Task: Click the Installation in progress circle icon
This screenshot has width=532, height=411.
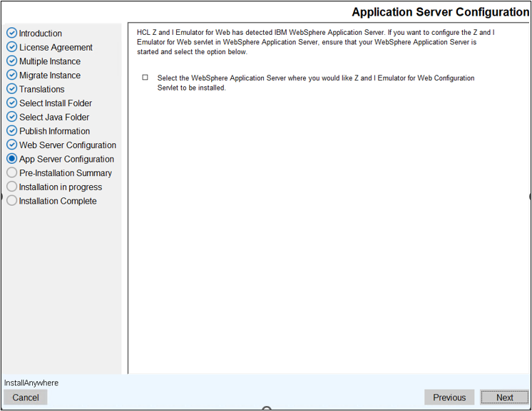Action: pos(12,187)
